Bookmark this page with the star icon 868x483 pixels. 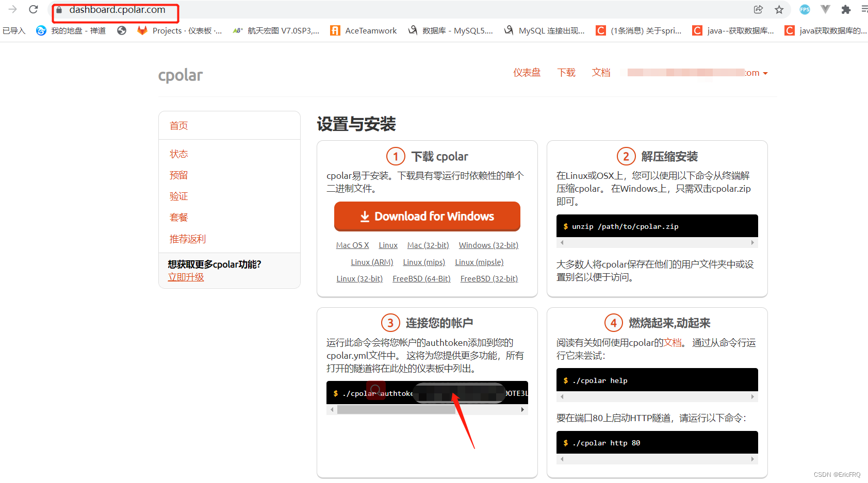pyautogui.click(x=779, y=9)
